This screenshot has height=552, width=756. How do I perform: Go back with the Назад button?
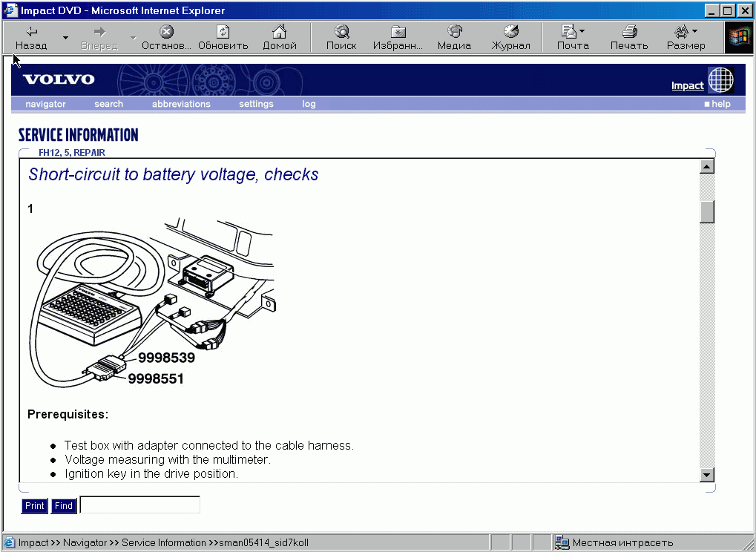[31, 38]
